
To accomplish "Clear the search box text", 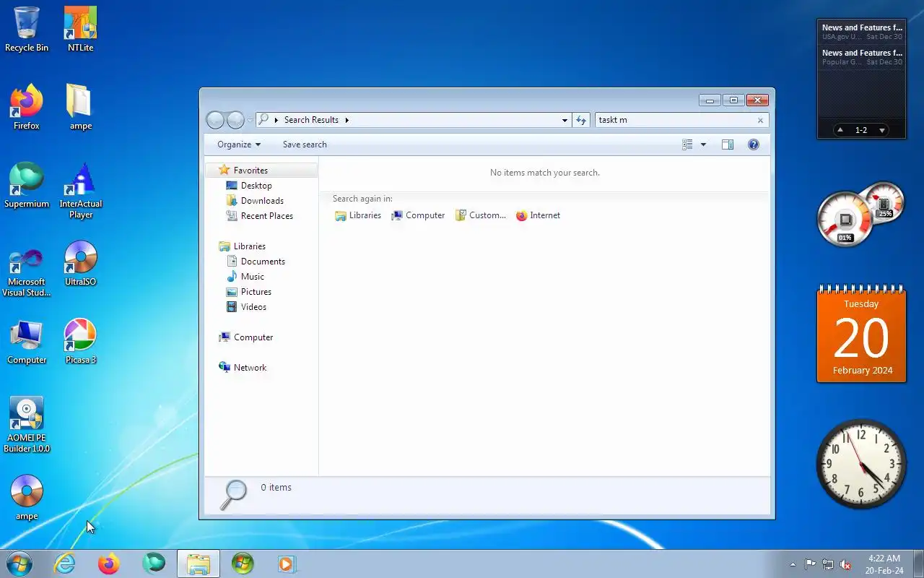I will point(760,120).
